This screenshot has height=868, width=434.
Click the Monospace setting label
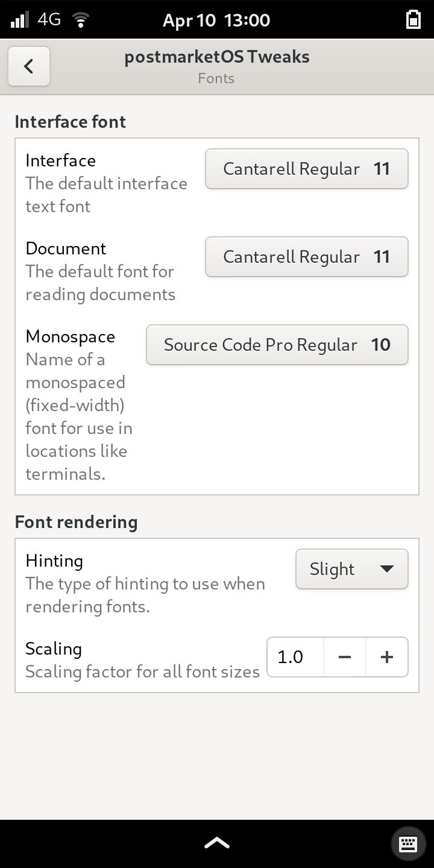tap(70, 336)
